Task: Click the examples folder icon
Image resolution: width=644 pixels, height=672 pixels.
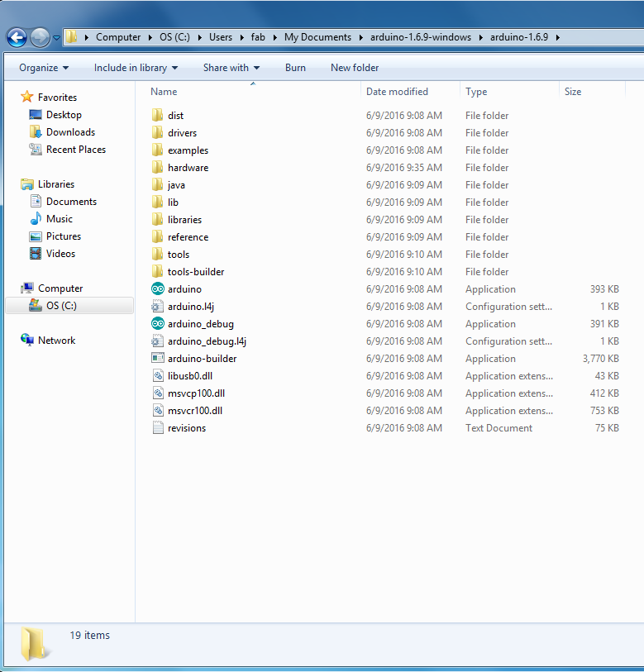Action: click(157, 150)
